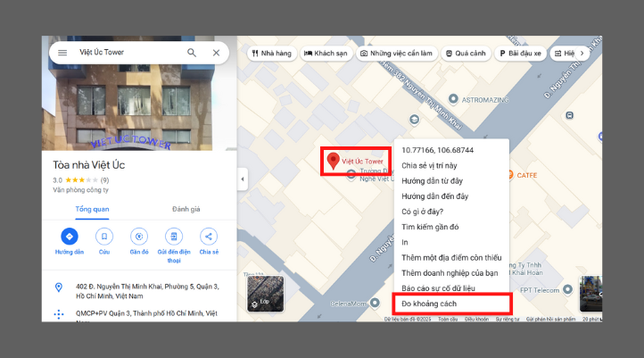
Task: Clear the Việt Úc Tower search
Action: point(216,53)
